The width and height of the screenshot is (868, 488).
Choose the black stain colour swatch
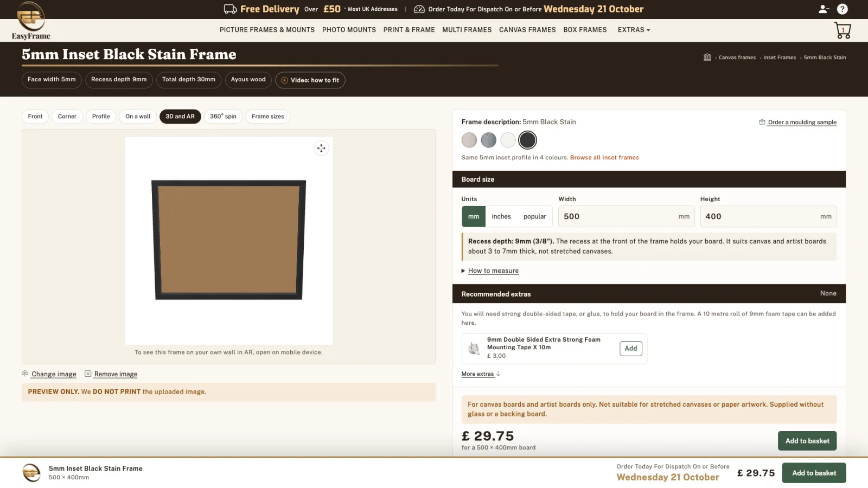click(x=527, y=140)
